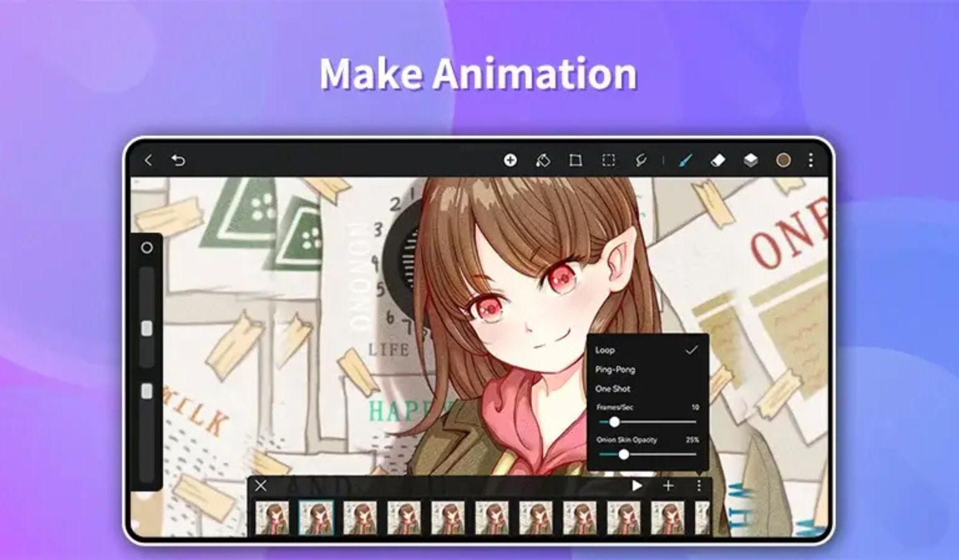This screenshot has width=959, height=560.
Task: Activate the blue brush tool
Action: [x=685, y=161]
